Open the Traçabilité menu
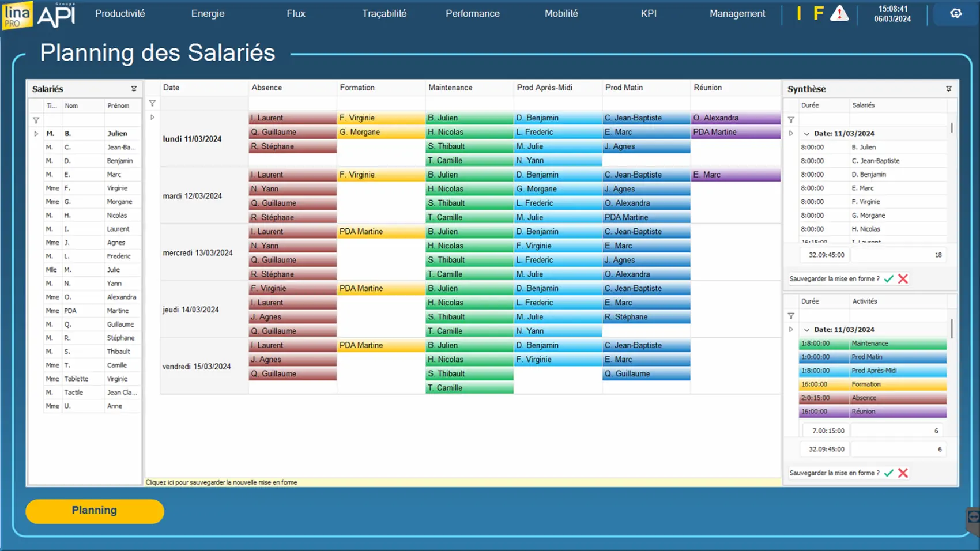This screenshot has height=551, width=980. pos(384,13)
